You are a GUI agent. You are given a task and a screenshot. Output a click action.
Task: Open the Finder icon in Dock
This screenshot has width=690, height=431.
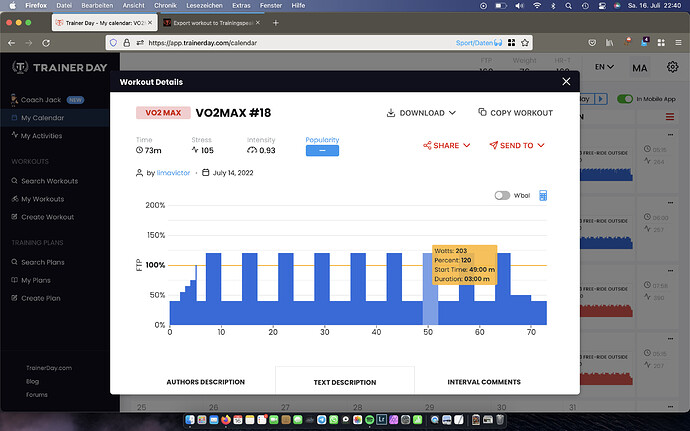pyautogui.click(x=190, y=420)
